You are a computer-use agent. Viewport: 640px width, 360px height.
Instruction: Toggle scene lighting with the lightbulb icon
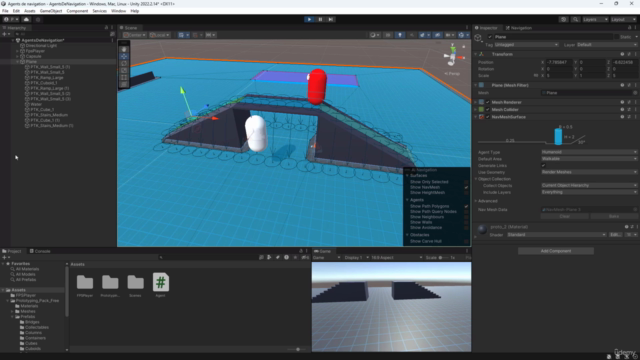pyautogui.click(x=400, y=35)
